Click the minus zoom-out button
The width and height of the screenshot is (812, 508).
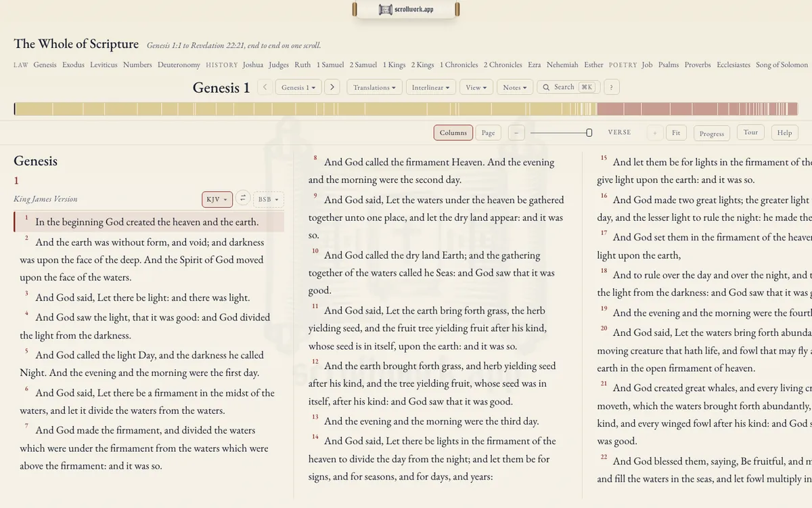[x=516, y=133]
